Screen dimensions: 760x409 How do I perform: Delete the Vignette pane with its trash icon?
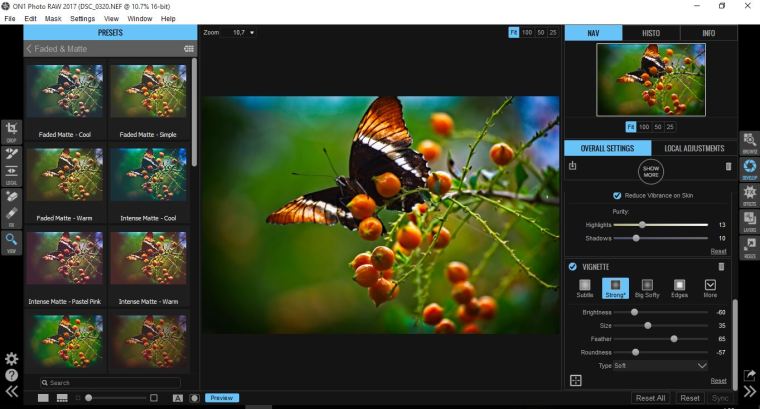(721, 267)
